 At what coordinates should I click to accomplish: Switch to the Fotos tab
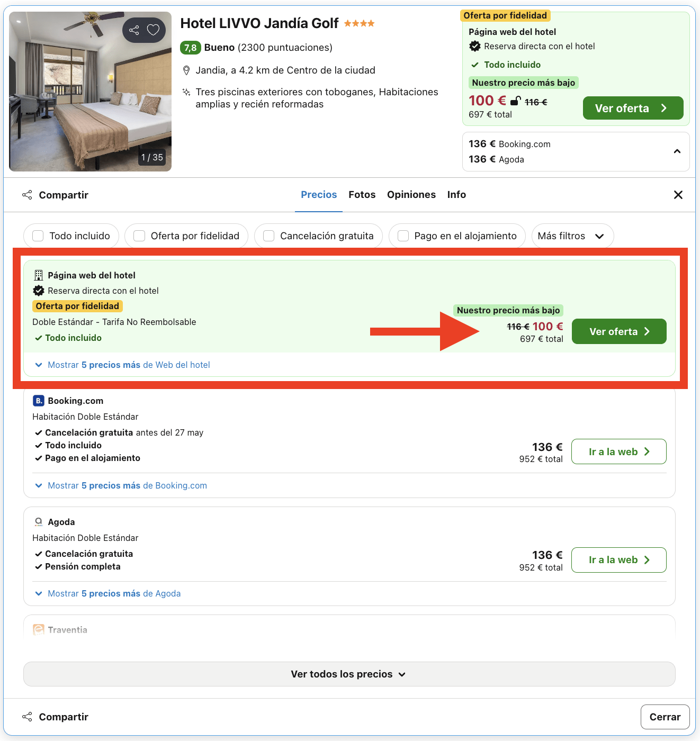(362, 195)
